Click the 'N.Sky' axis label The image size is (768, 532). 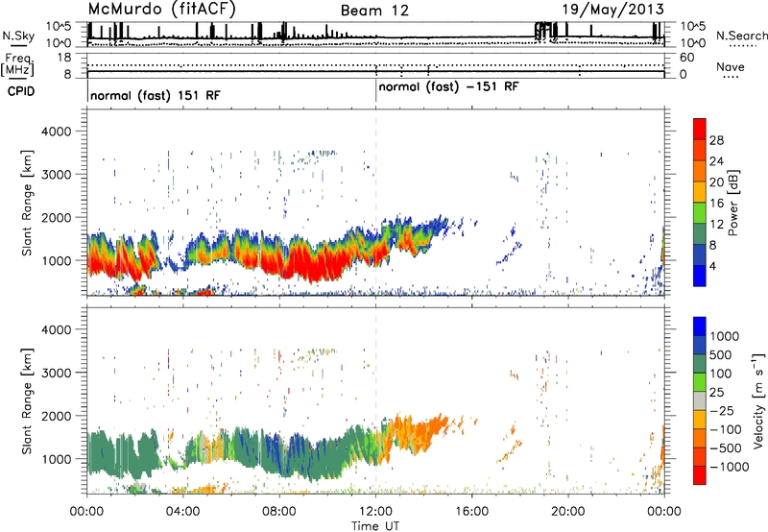point(18,36)
